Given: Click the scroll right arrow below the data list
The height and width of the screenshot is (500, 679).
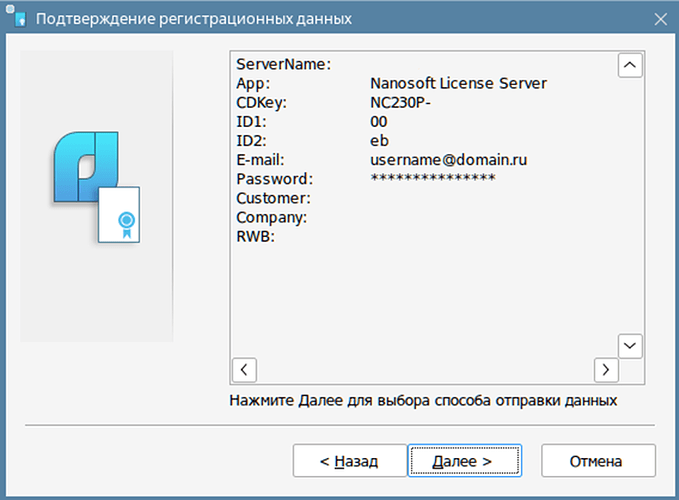Looking at the screenshot, I should click(x=606, y=370).
